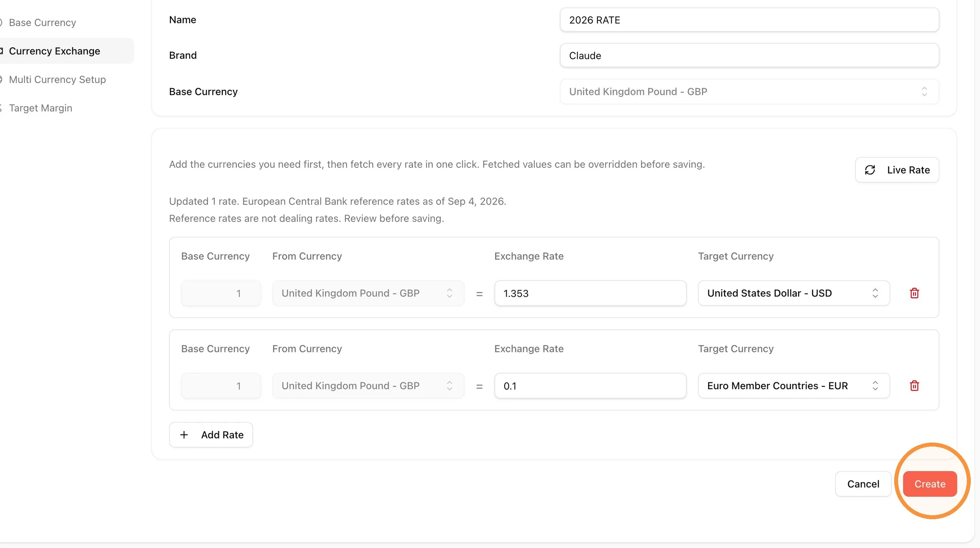Screen dimensions: 980x548
Task: Open the Base Currency GBP dropdown
Action: point(749,91)
